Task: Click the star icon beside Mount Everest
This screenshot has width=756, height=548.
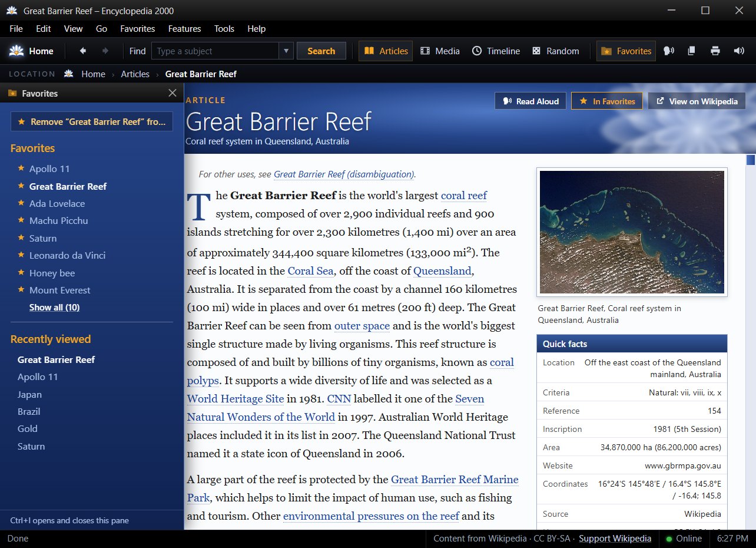Action: coord(21,290)
